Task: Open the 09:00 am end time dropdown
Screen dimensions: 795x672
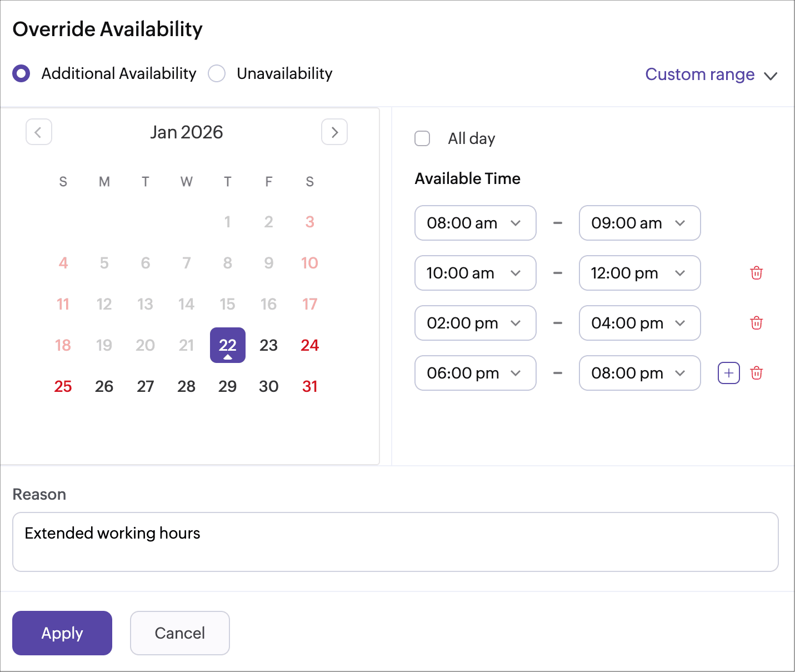Action: tap(639, 223)
